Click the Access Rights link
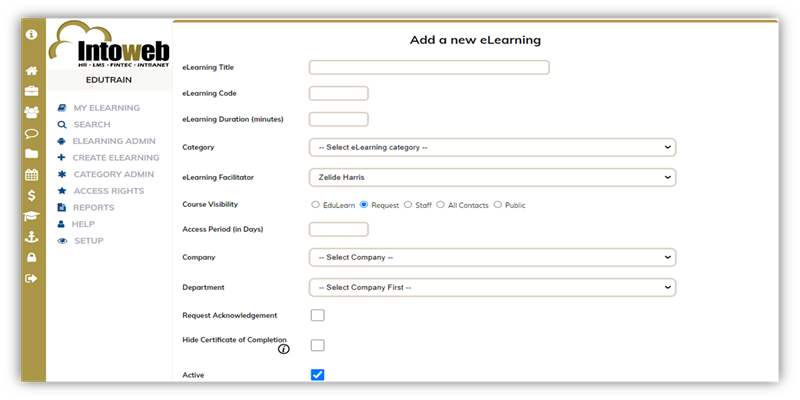This screenshot has width=800, height=400. point(108,190)
